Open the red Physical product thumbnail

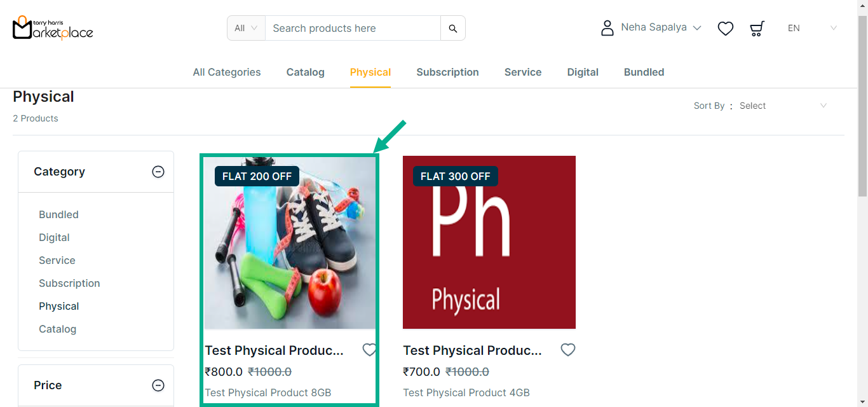489,242
